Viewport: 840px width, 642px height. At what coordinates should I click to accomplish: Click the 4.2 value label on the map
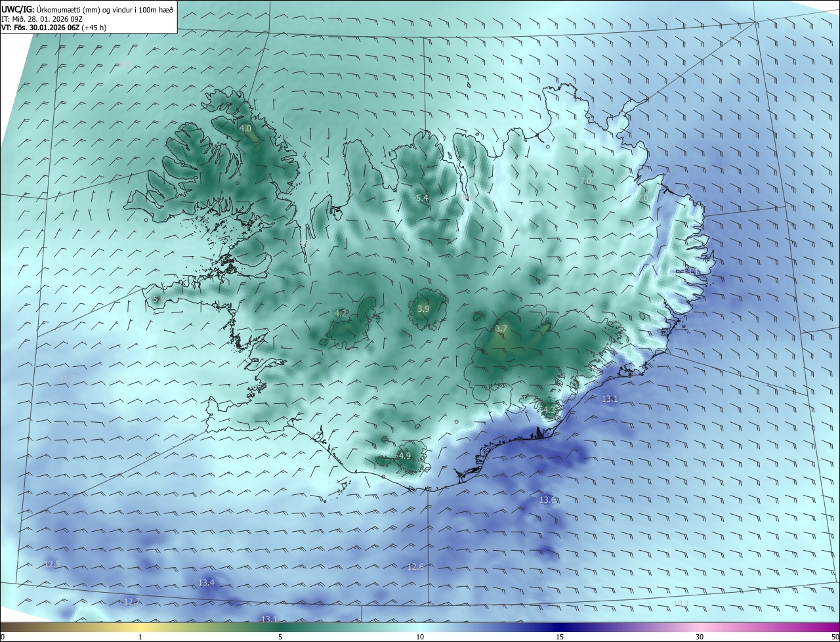[341, 314]
